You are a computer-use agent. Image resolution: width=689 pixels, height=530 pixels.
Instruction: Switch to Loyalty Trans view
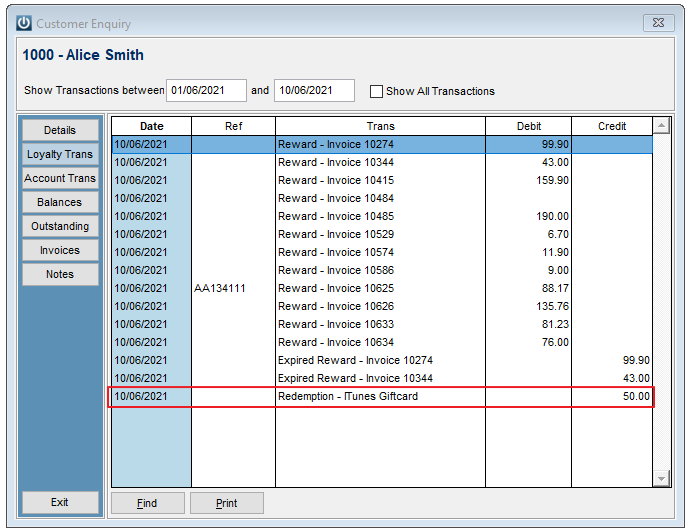coord(60,154)
